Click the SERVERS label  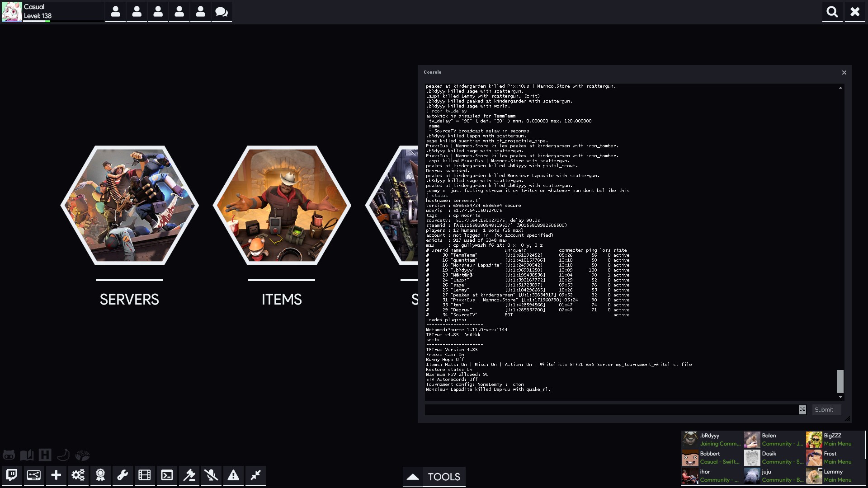(129, 299)
